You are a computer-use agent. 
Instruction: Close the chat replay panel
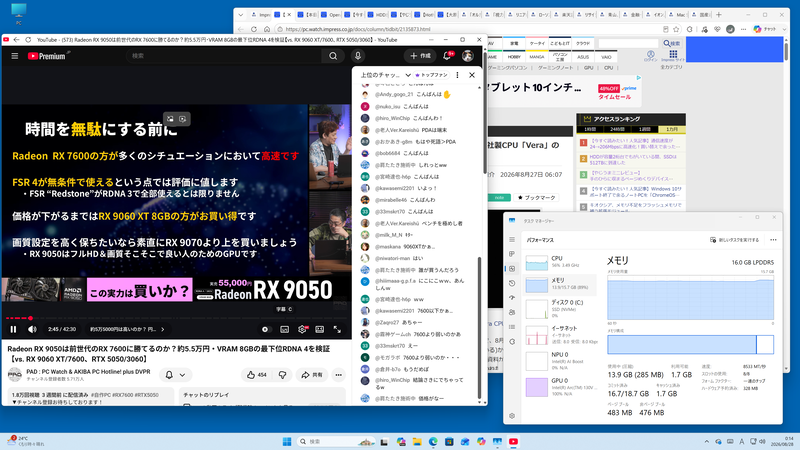[x=472, y=75]
